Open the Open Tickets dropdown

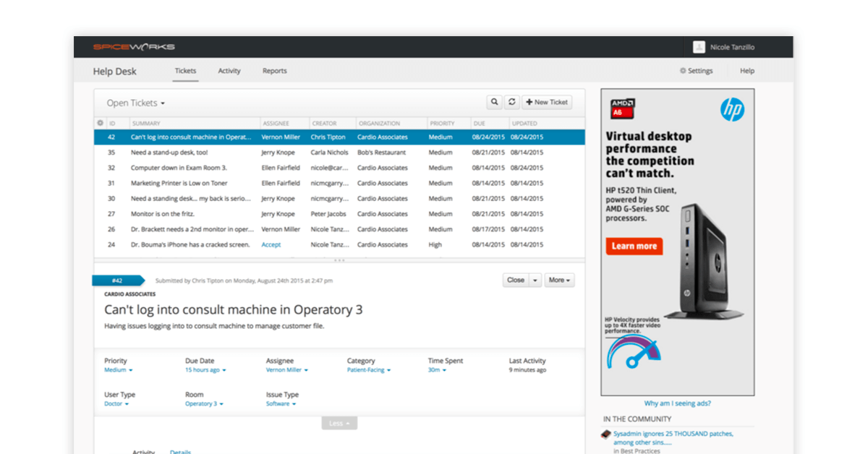click(x=136, y=103)
